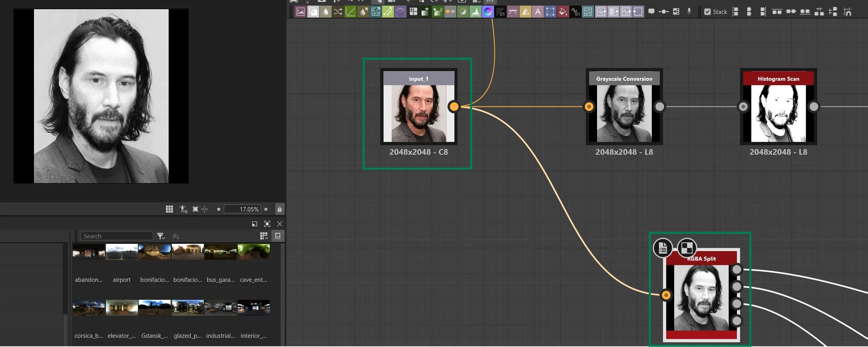Select the Grayscale Conversion node
The image size is (868, 347).
[624, 107]
